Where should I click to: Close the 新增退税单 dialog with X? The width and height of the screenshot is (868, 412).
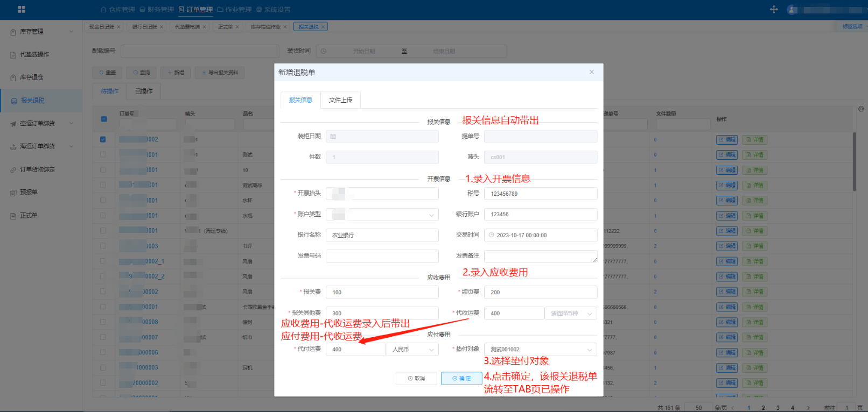(591, 72)
